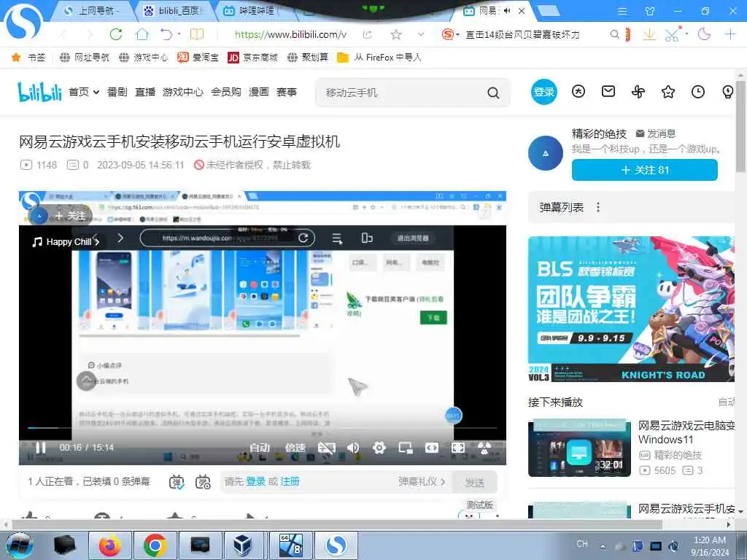
Task: Click 发消息 to message the uploader
Action: [x=656, y=134]
